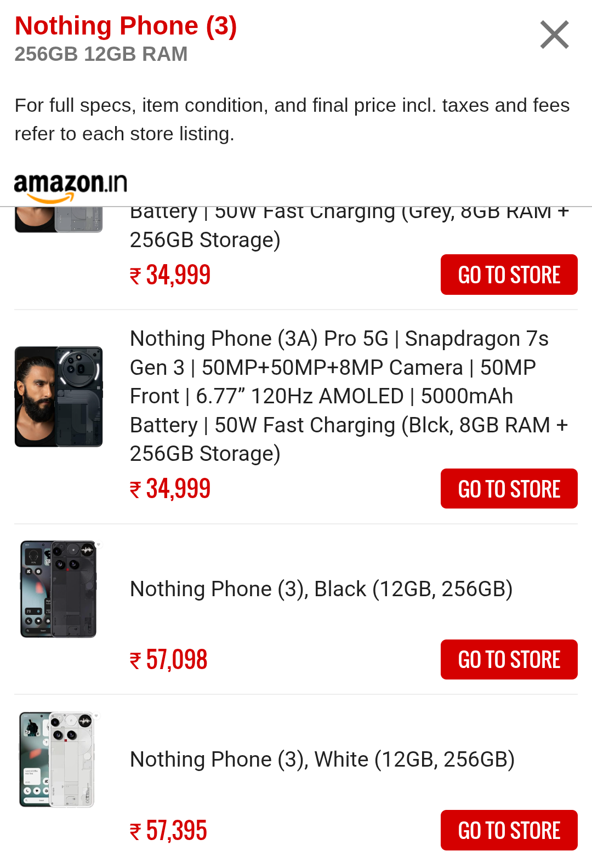Click the ₹34,999 price for Blck variant
This screenshot has height=868, width=592.
coord(170,489)
